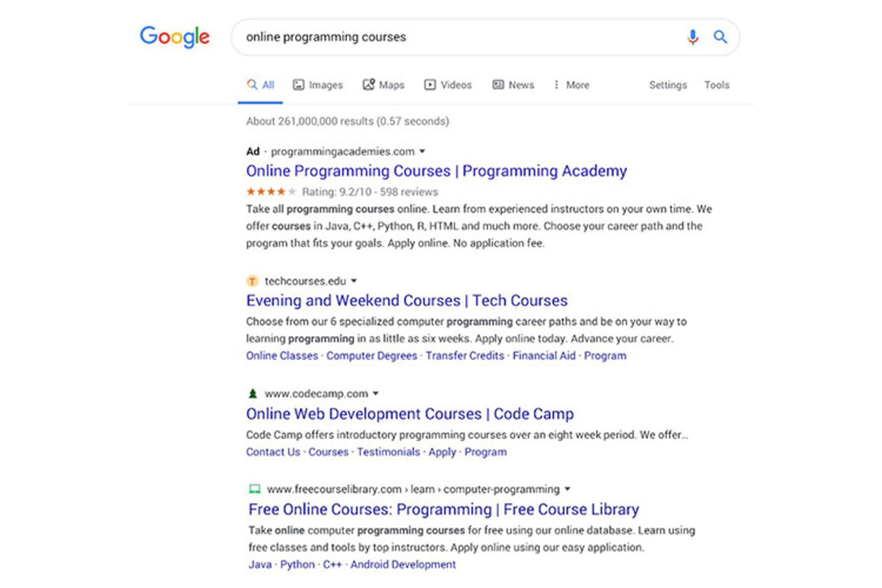The width and height of the screenshot is (882, 588).
Task: Click the freecourselibrary laptop favicon icon
Action: point(254,489)
